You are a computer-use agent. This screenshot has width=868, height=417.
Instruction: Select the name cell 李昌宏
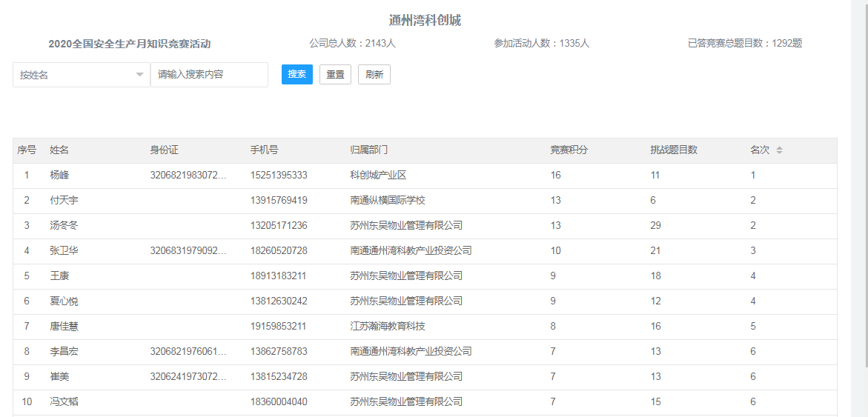click(64, 352)
